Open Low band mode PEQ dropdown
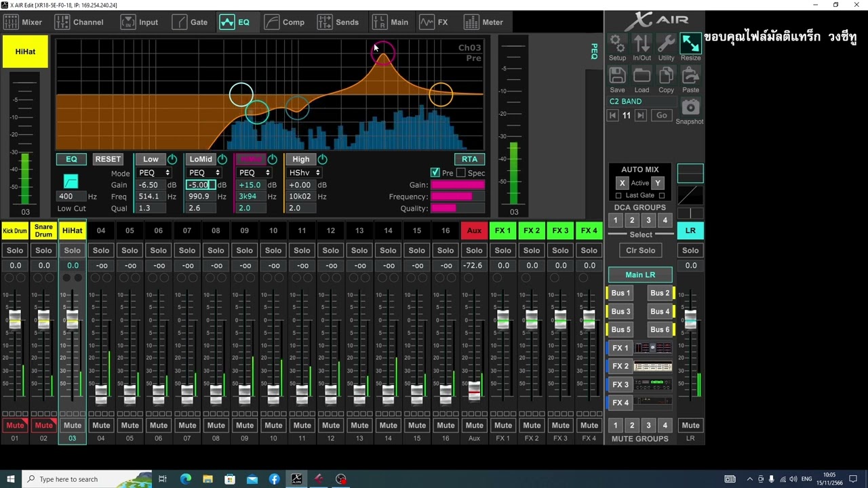The width and height of the screenshot is (868, 488). point(154,173)
